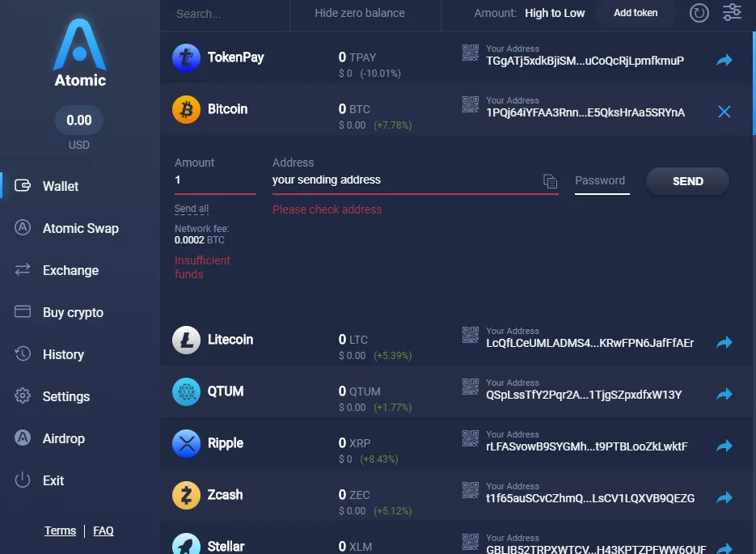Open the Wallet section

(x=61, y=186)
